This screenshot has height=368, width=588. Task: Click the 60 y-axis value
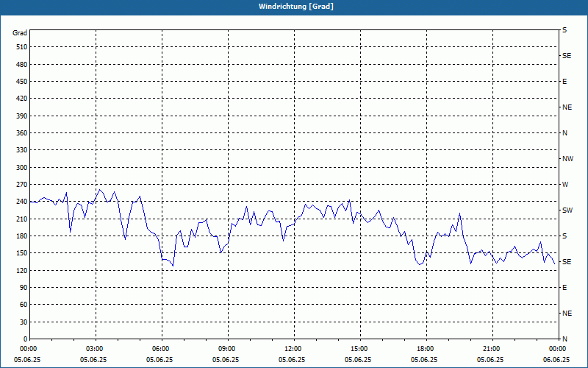24,305
